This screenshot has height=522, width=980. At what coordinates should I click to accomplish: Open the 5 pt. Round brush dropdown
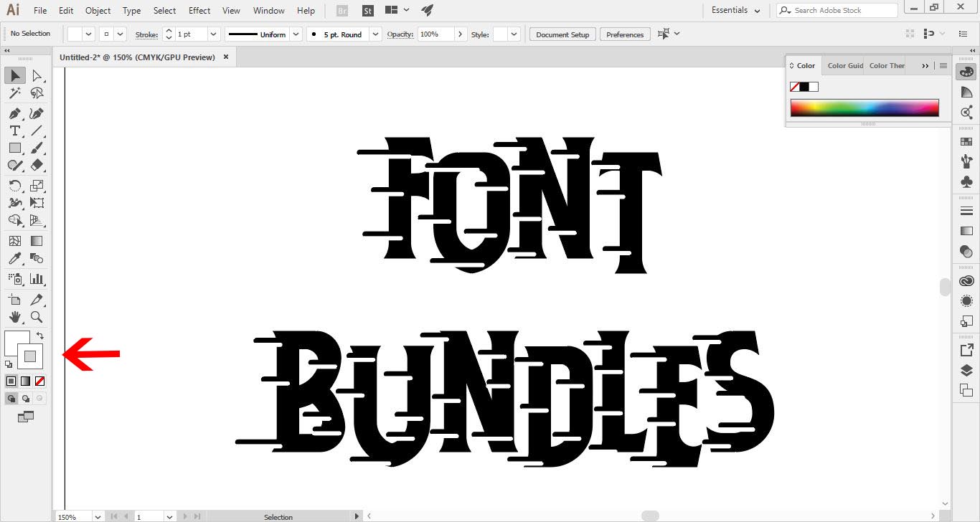(x=375, y=34)
